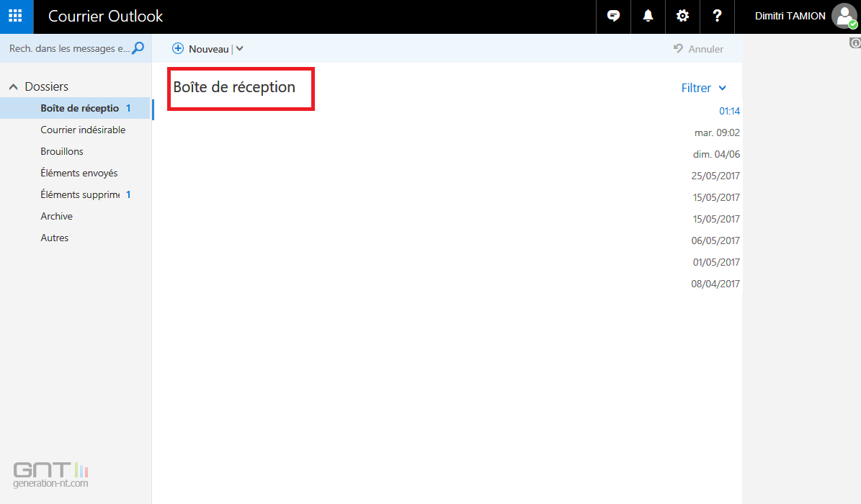The image size is (861, 504).
Task: Click the search magnifier icon
Action: [138, 48]
